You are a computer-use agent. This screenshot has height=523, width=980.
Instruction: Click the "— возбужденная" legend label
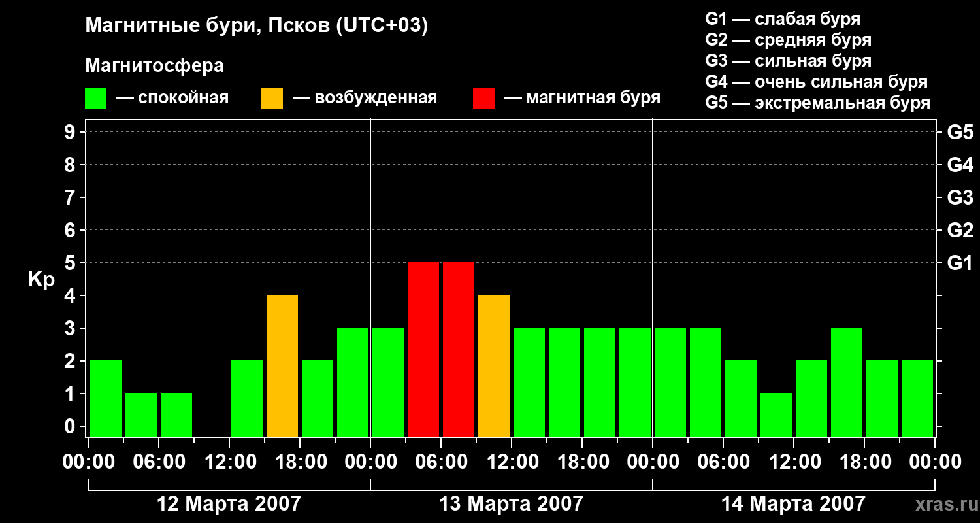365,98
